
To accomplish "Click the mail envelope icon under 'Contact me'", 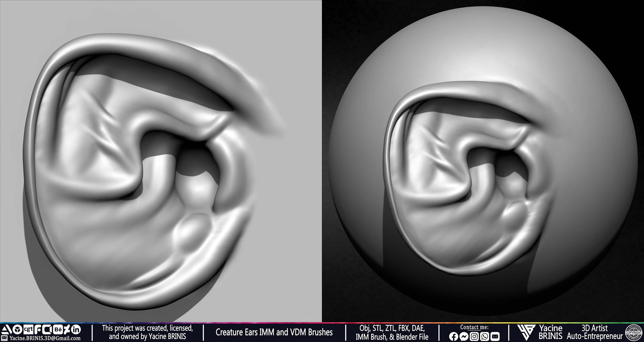I will [495, 336].
